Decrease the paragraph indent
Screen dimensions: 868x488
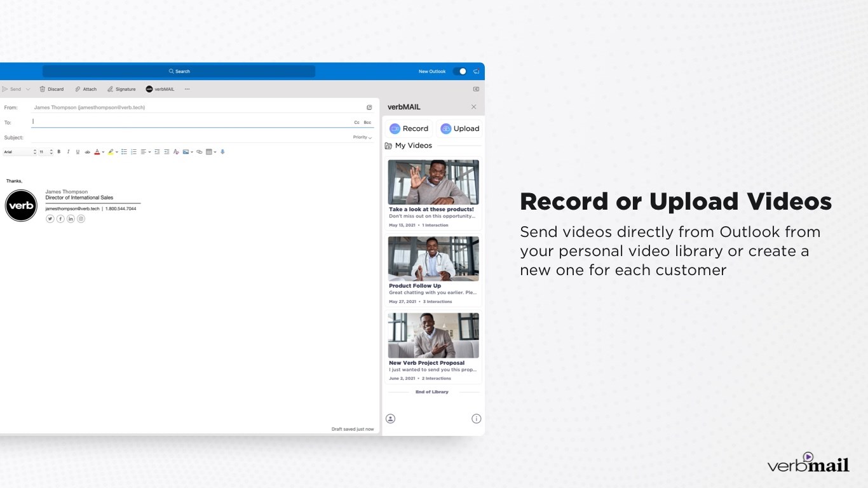(x=157, y=152)
